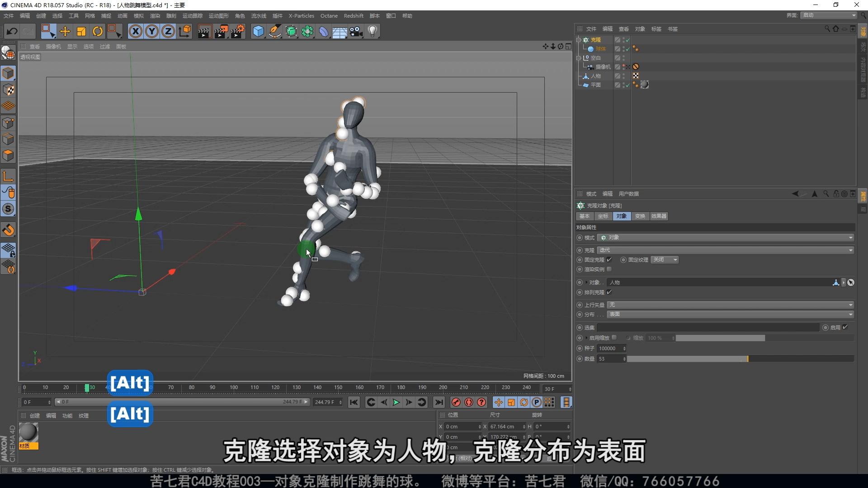Open the Octane menu
The width and height of the screenshot is (868, 488).
329,16
